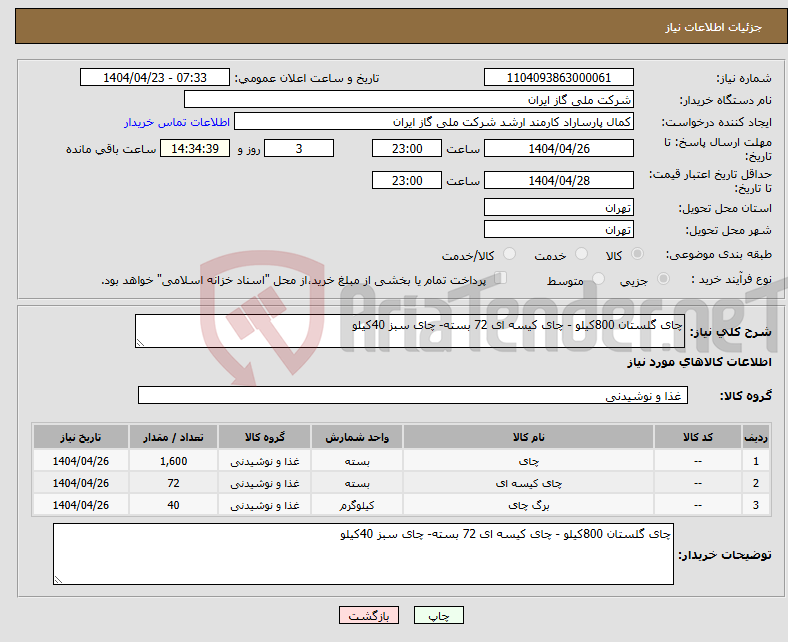The height and width of the screenshot is (642, 788).
Task: Click the چای کیسه ای item name cell
Action: pos(528,483)
